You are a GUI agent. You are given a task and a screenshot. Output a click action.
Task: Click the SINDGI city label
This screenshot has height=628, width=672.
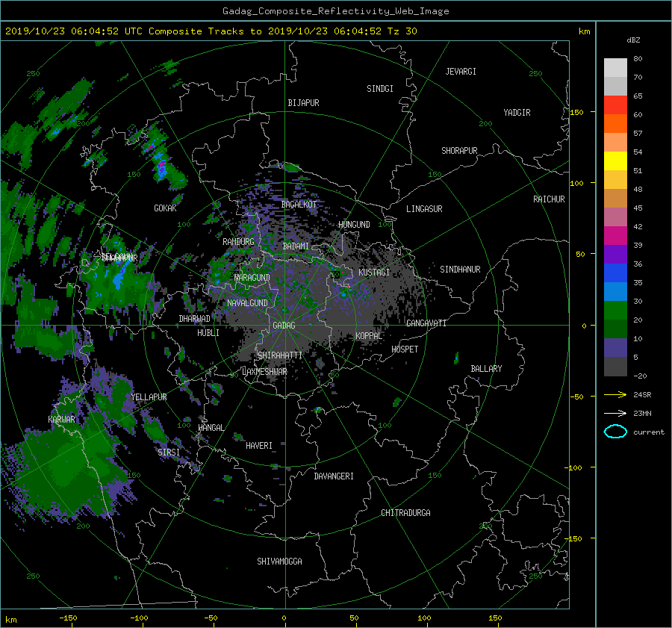(x=380, y=89)
